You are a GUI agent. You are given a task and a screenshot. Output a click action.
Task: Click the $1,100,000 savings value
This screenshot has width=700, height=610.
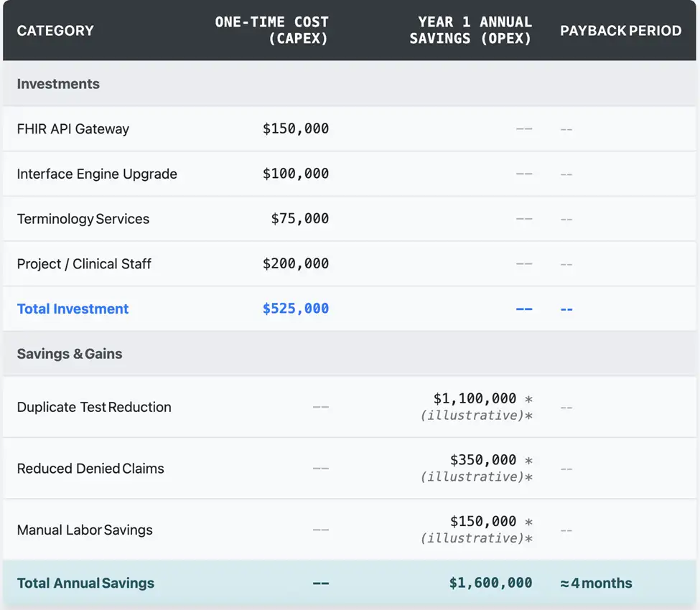click(x=475, y=399)
